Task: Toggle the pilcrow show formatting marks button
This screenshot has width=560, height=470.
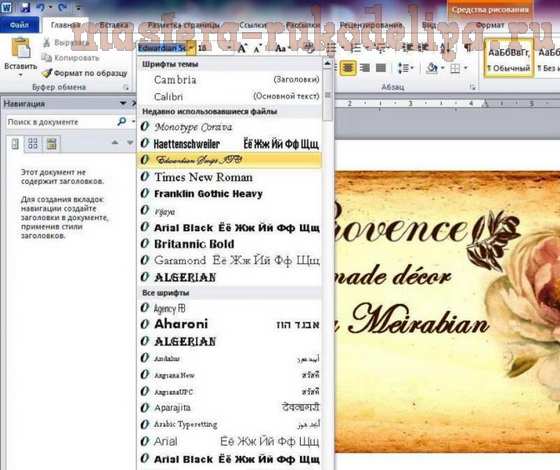Action: click(x=468, y=48)
